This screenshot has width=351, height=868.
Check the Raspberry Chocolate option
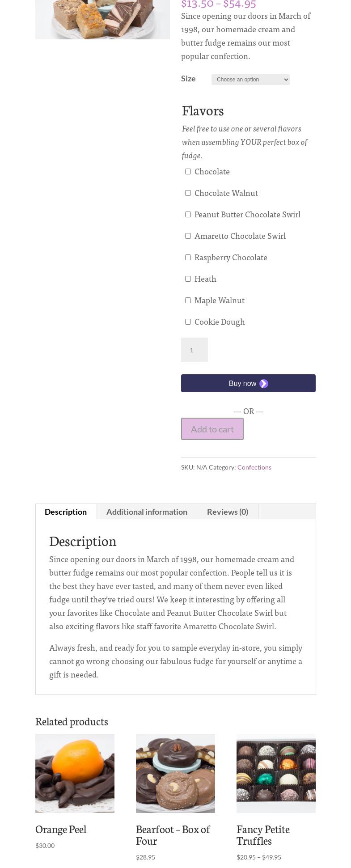coord(188,258)
